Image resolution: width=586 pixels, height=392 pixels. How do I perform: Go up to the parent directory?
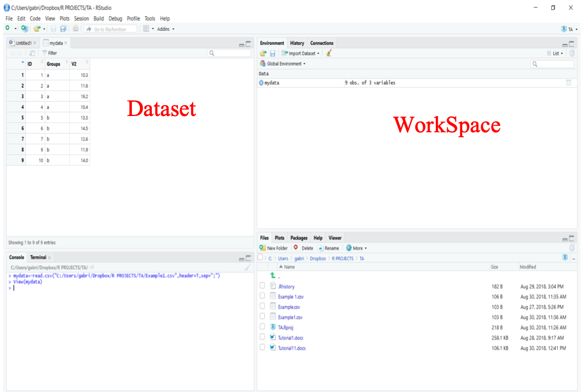coord(273,276)
